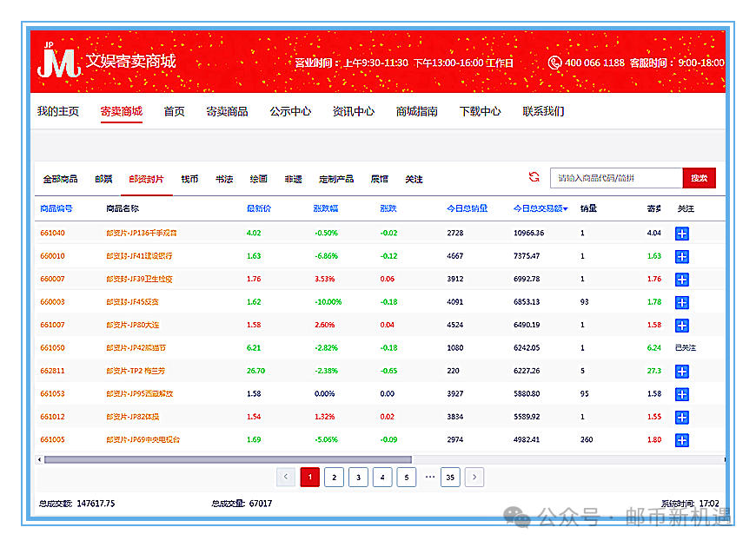The height and width of the screenshot is (547, 756).
Task: Click the pagination ellipsis to jump pages
Action: [x=429, y=477]
